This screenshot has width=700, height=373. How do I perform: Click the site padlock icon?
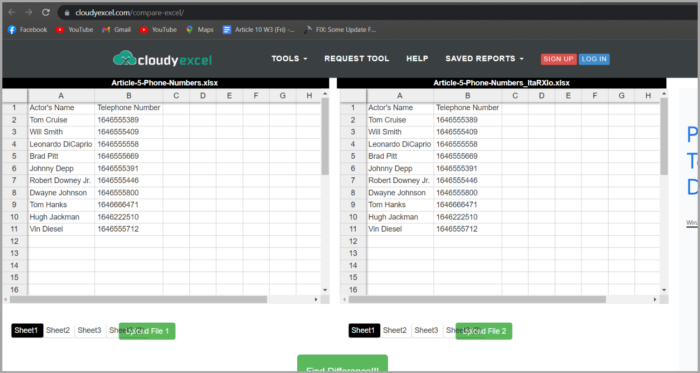[x=67, y=12]
